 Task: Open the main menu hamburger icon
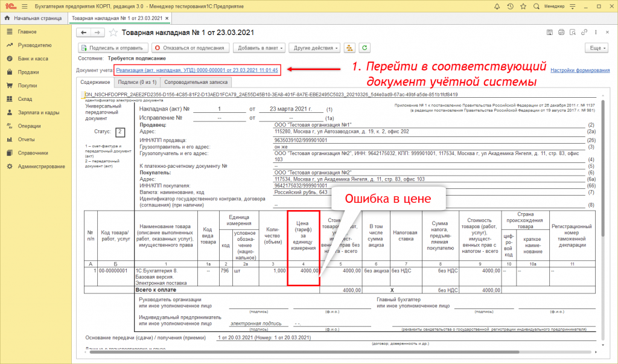pyautogui.click(x=24, y=7)
